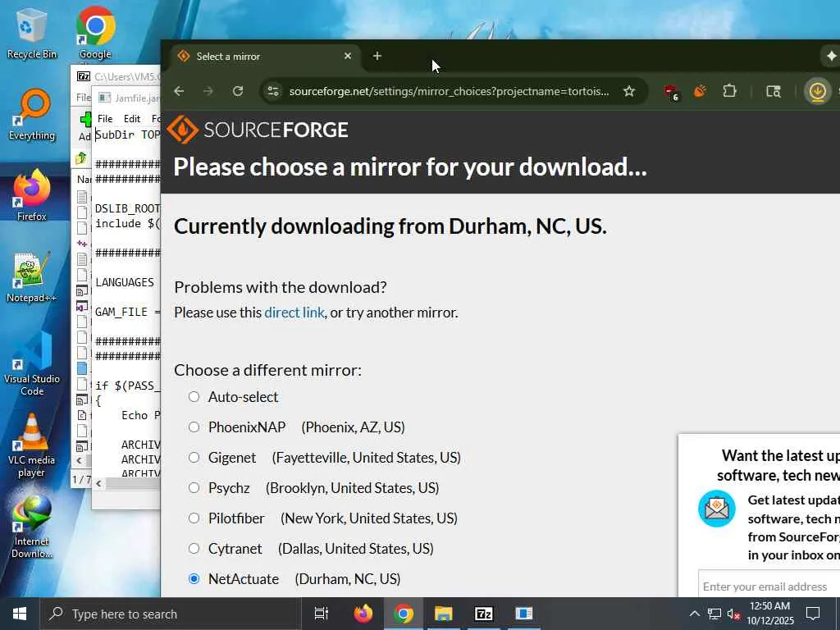840x630 pixels.
Task: Select the Pilotfiber New York mirror
Action: [x=194, y=518]
